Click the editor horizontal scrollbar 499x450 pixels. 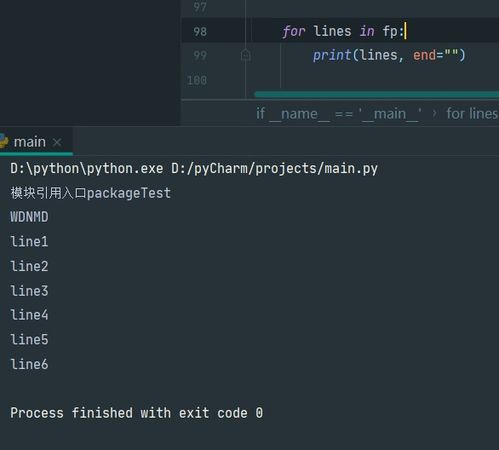pos(376,95)
